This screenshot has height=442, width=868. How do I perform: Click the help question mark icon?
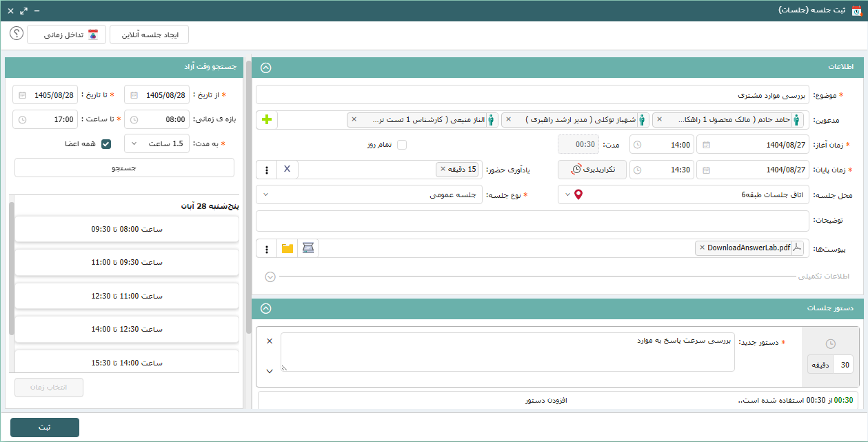click(17, 34)
